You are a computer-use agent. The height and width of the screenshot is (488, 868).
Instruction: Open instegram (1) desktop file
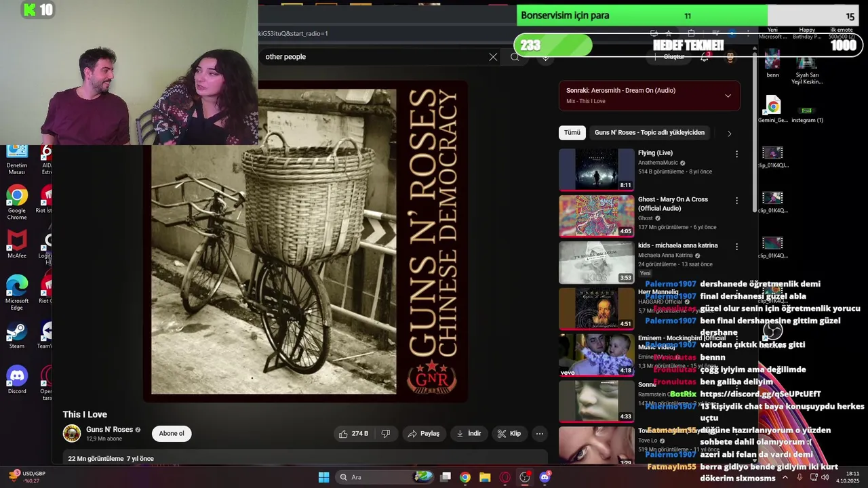[807, 114]
